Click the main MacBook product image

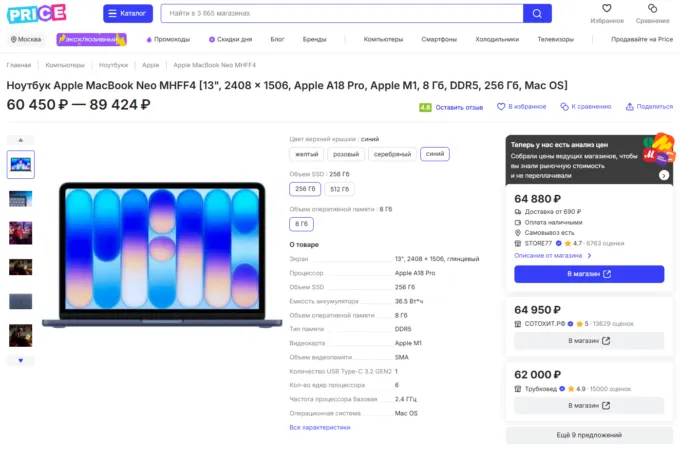tap(162, 254)
